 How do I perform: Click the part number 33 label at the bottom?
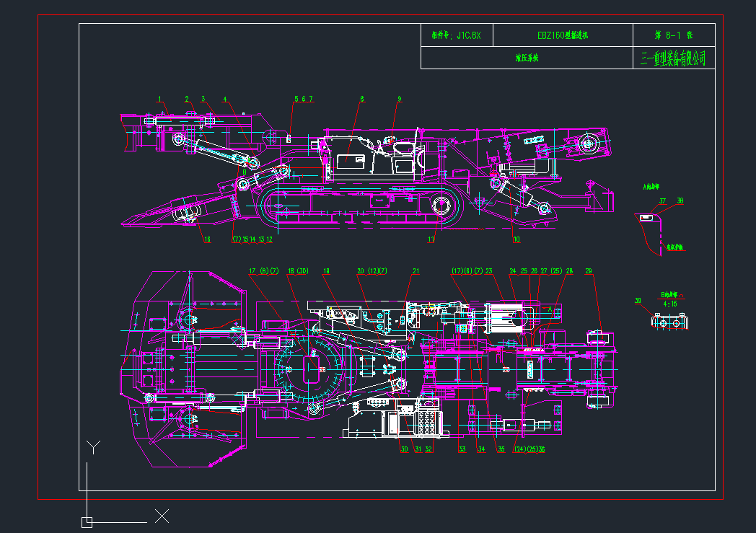point(462,449)
